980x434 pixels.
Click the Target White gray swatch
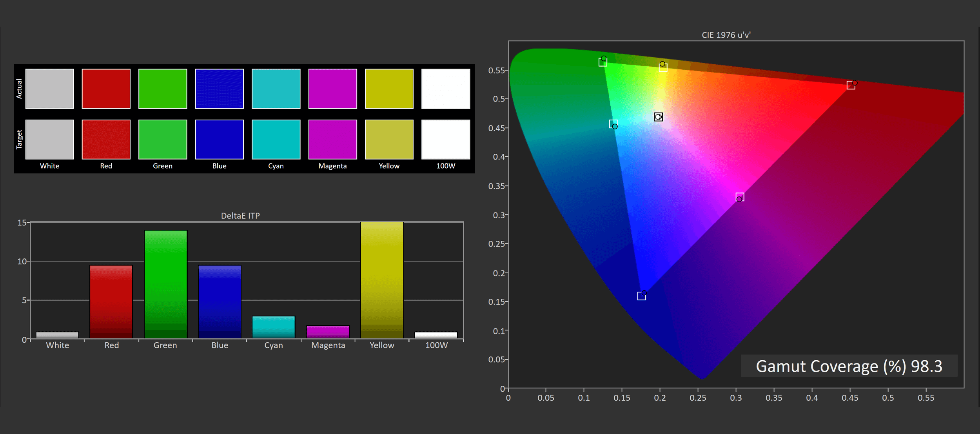pos(49,139)
